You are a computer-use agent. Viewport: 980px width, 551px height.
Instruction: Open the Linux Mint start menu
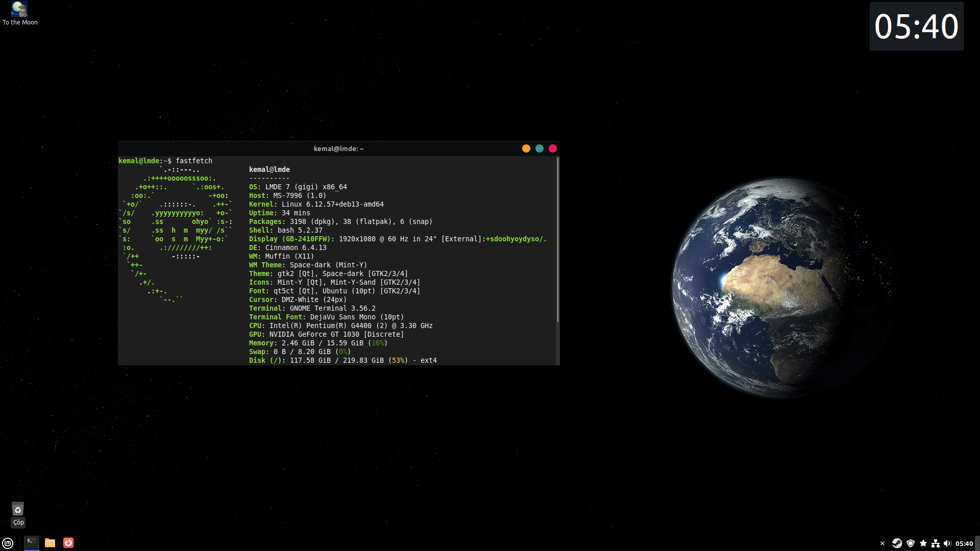(8, 543)
